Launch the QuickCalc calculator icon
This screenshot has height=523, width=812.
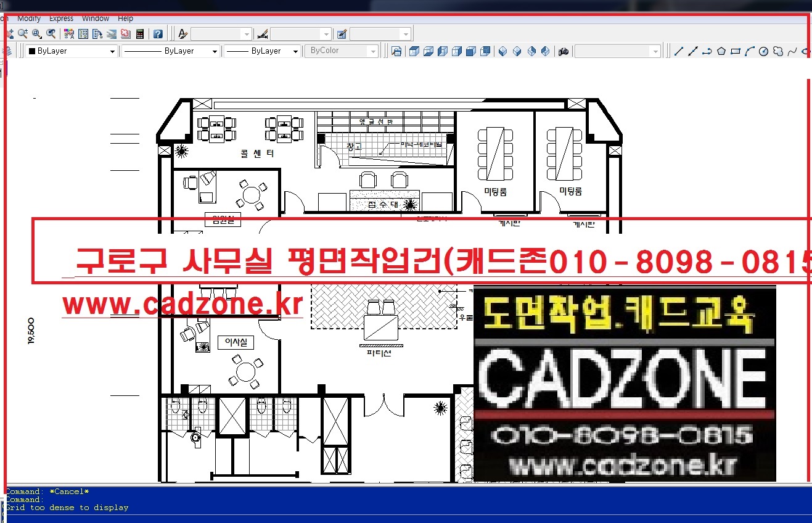point(140,34)
